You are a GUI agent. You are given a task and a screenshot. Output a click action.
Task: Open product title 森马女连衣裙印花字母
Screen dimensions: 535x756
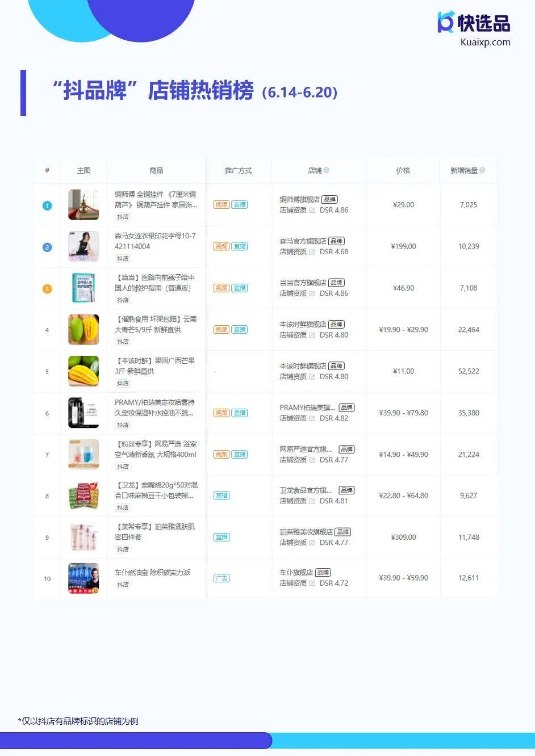[156, 241]
